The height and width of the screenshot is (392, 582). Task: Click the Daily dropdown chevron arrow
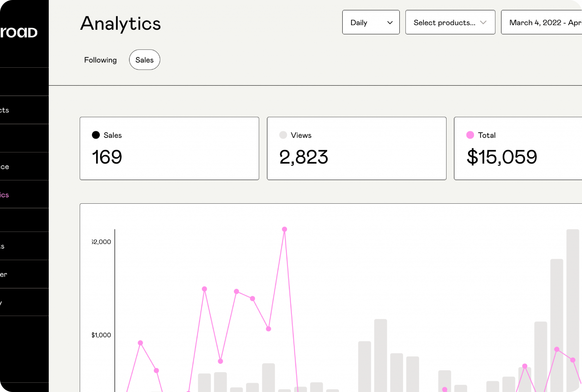tap(390, 22)
